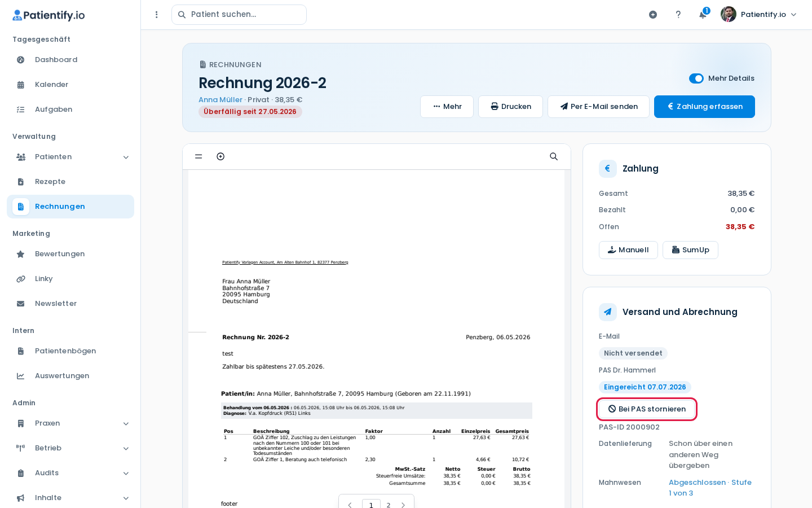Expand the Audits submenu chevron
This screenshot has width=812, height=508.
pyautogui.click(x=126, y=473)
